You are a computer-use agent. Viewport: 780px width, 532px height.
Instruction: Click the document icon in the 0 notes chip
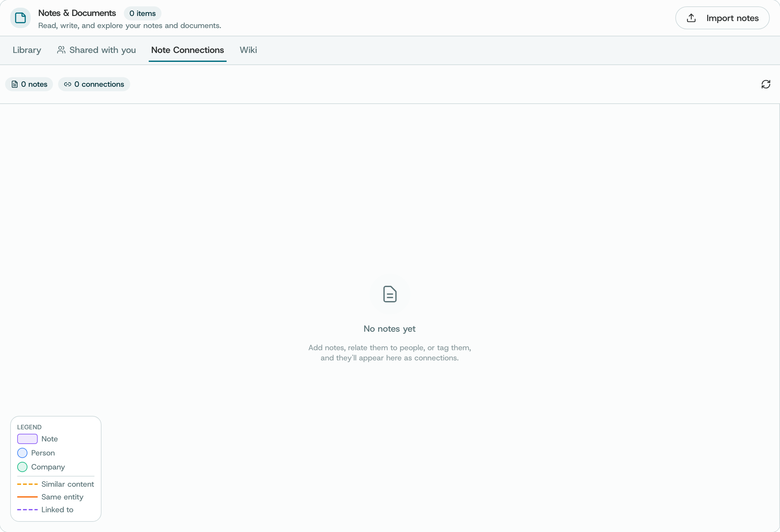(14, 84)
